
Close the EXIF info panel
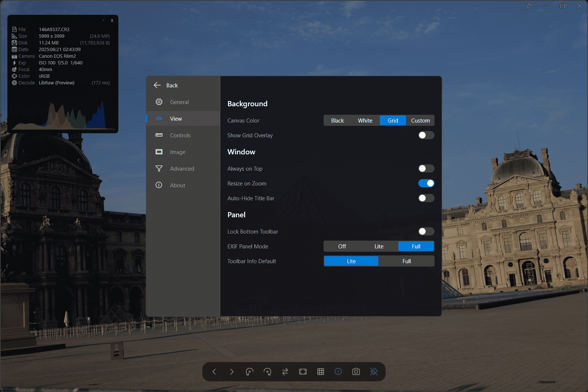click(x=112, y=20)
